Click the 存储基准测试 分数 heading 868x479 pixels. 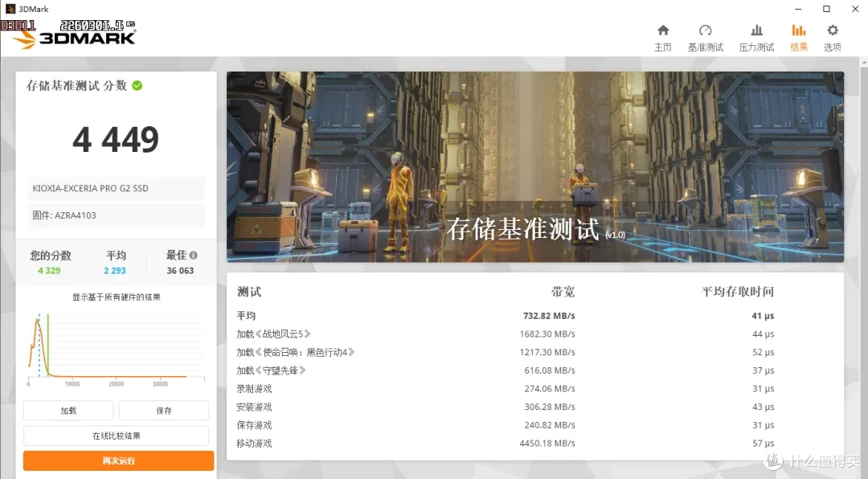76,85
